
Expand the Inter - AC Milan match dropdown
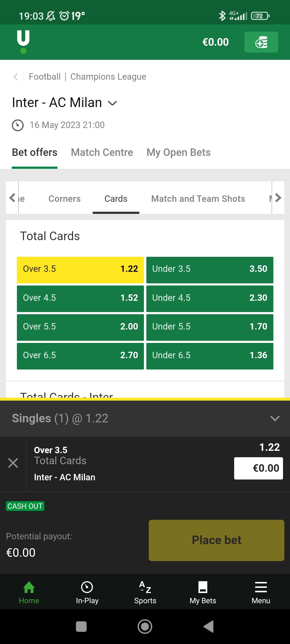(x=113, y=103)
